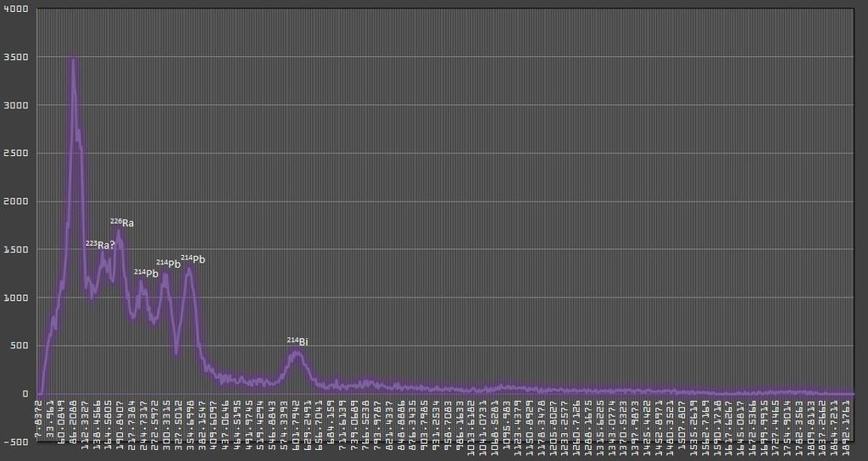Click the 223Ra? peak annotation
The width and height of the screenshot is (868, 461).
pyautogui.click(x=100, y=245)
